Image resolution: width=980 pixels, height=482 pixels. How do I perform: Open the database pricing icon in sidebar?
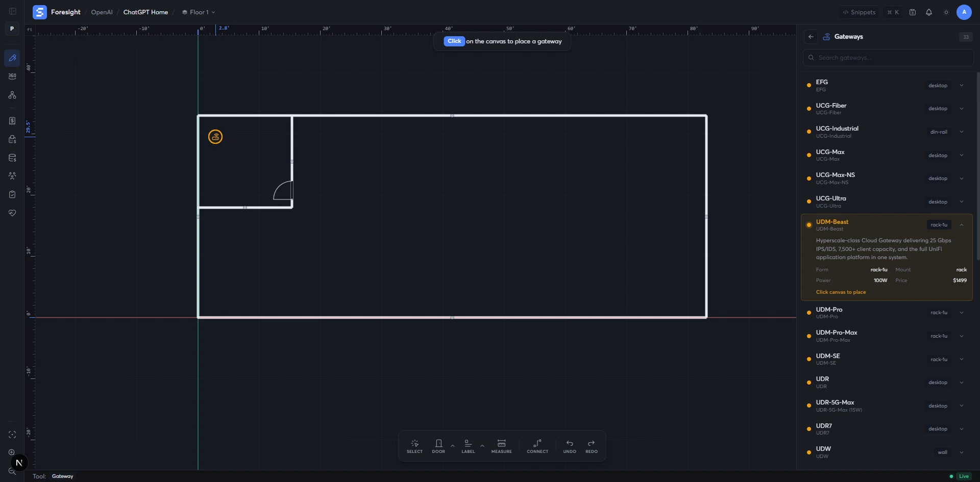(12, 158)
